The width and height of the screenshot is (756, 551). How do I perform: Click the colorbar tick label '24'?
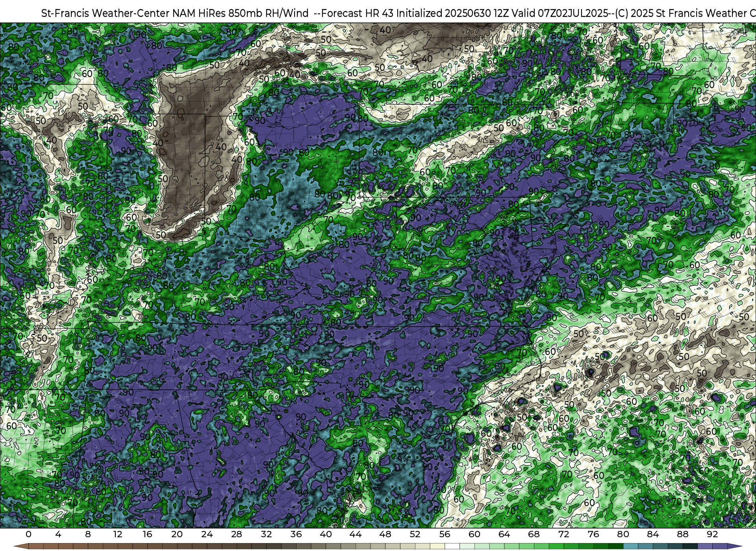coord(207,534)
